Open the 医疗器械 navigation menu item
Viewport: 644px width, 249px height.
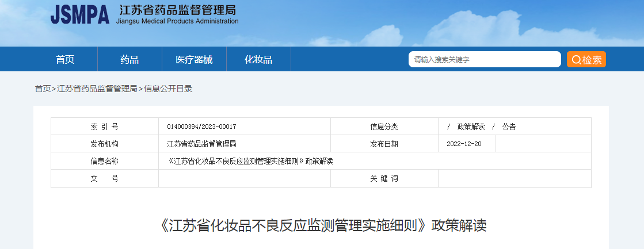195,59
